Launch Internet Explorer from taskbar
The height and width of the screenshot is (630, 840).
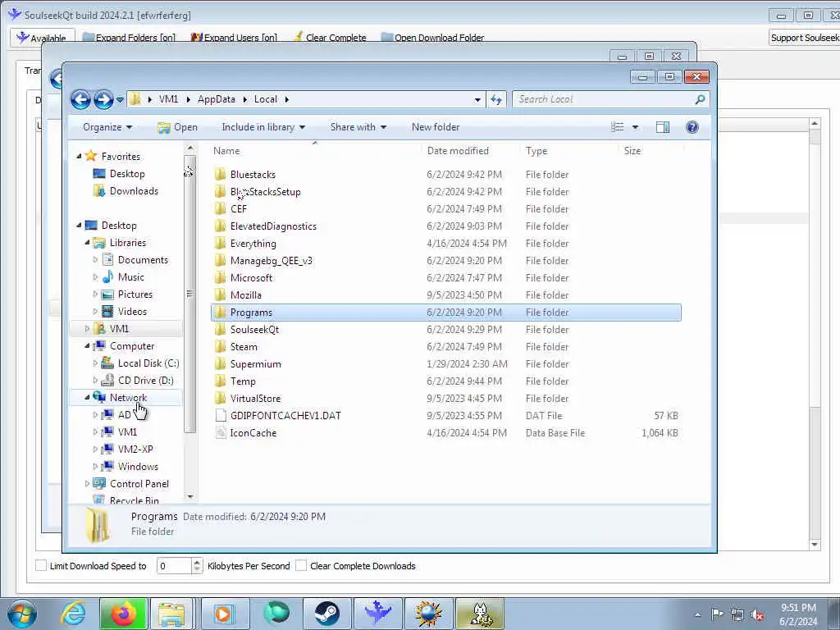(x=73, y=614)
